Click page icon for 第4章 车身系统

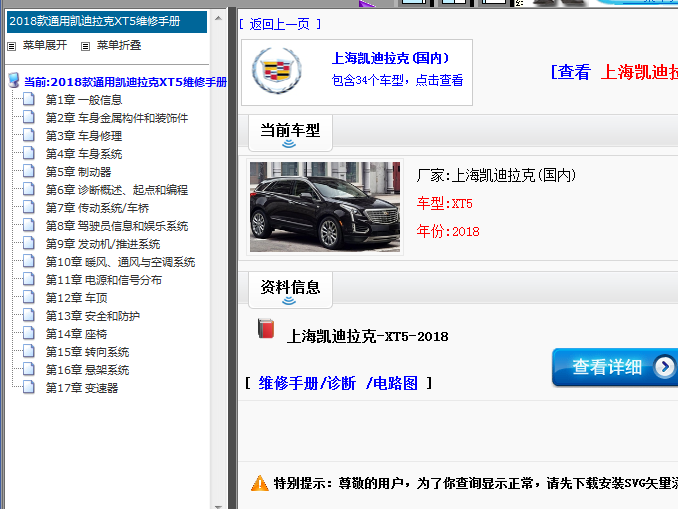[x=29, y=154]
